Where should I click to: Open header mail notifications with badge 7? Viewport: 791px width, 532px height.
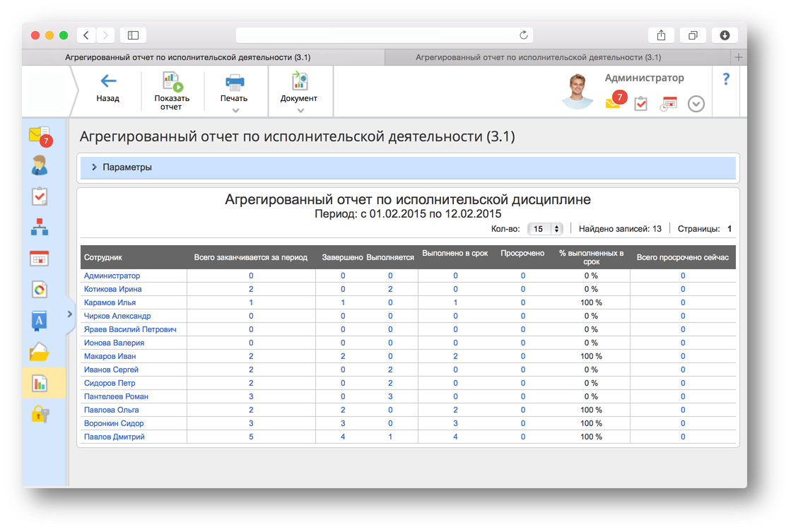616,100
